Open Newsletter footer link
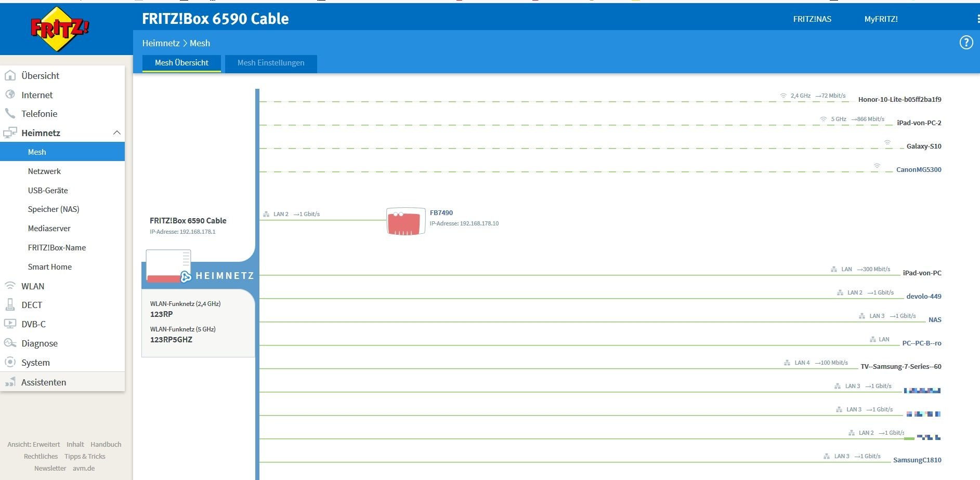Screen dimensions: 980x480 click(50, 468)
